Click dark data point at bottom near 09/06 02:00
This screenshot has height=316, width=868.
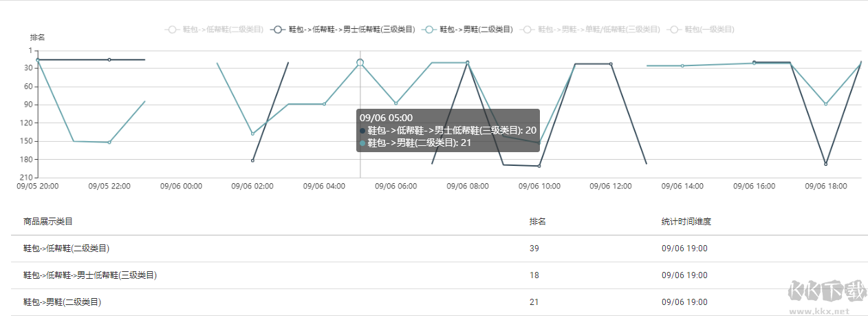(x=252, y=160)
